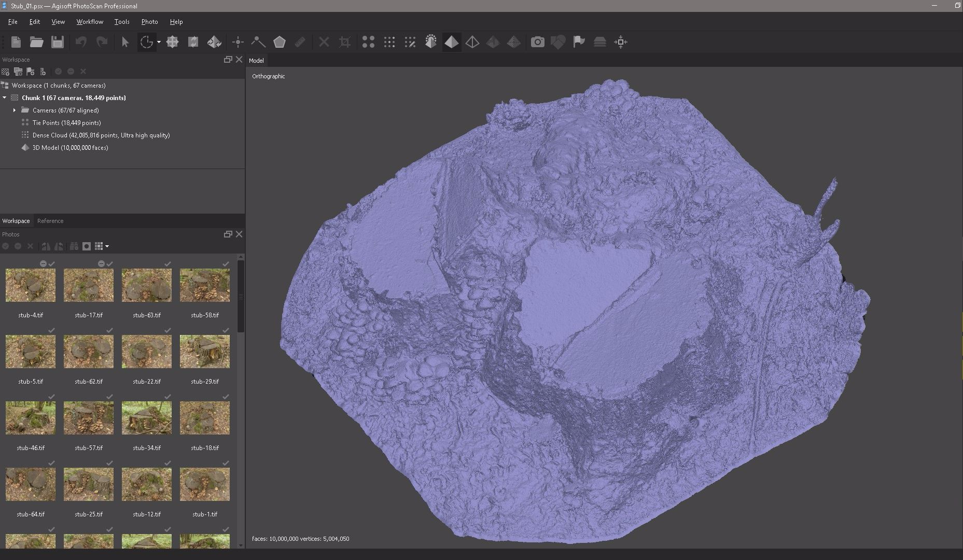Select the Workspace root tree item
Viewport: 963px width, 560px height.
(x=59, y=86)
